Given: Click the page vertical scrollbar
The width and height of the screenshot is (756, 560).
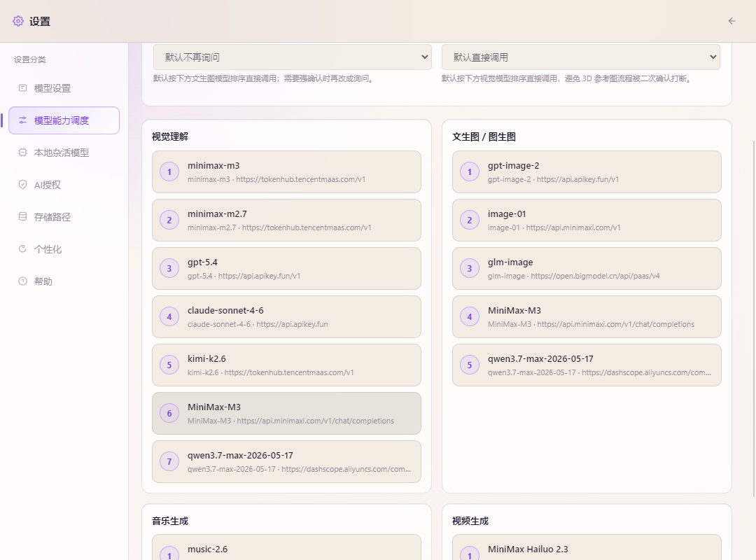Looking at the screenshot, I should pos(754,318).
